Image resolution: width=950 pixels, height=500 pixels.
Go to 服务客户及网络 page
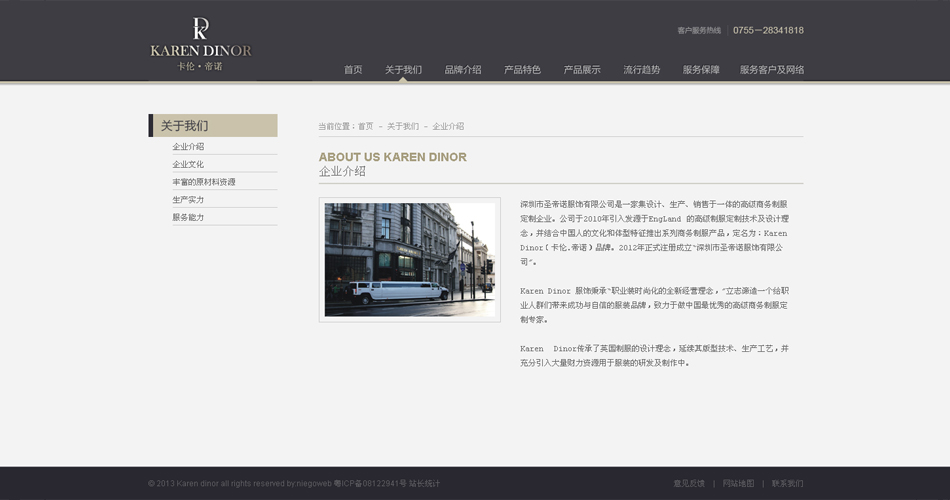click(x=772, y=70)
